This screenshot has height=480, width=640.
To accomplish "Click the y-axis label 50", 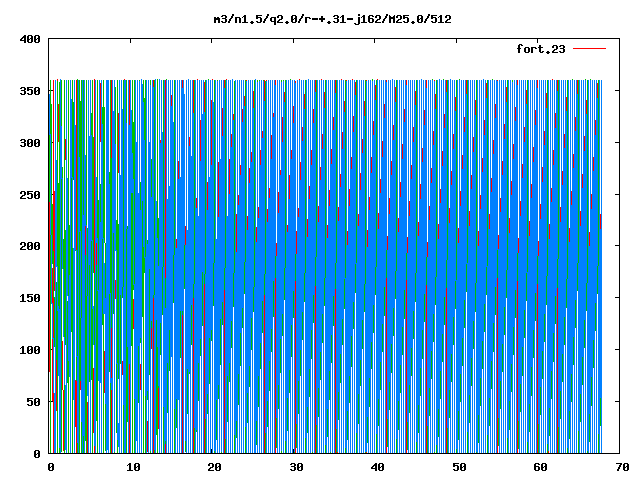I will pos(33,402).
